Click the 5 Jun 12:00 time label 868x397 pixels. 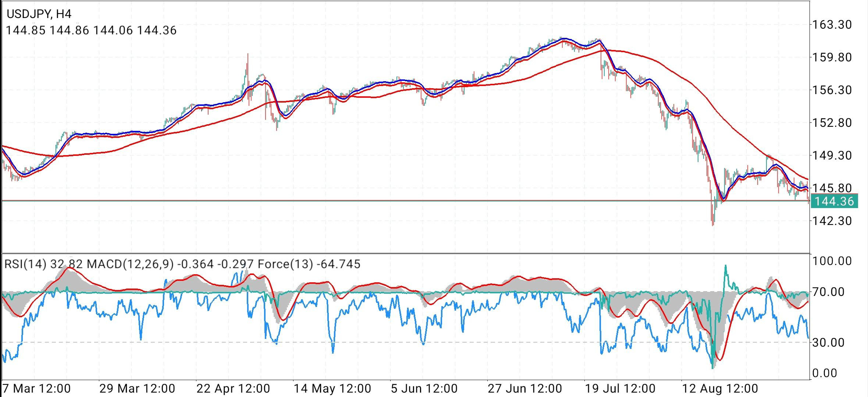click(424, 389)
